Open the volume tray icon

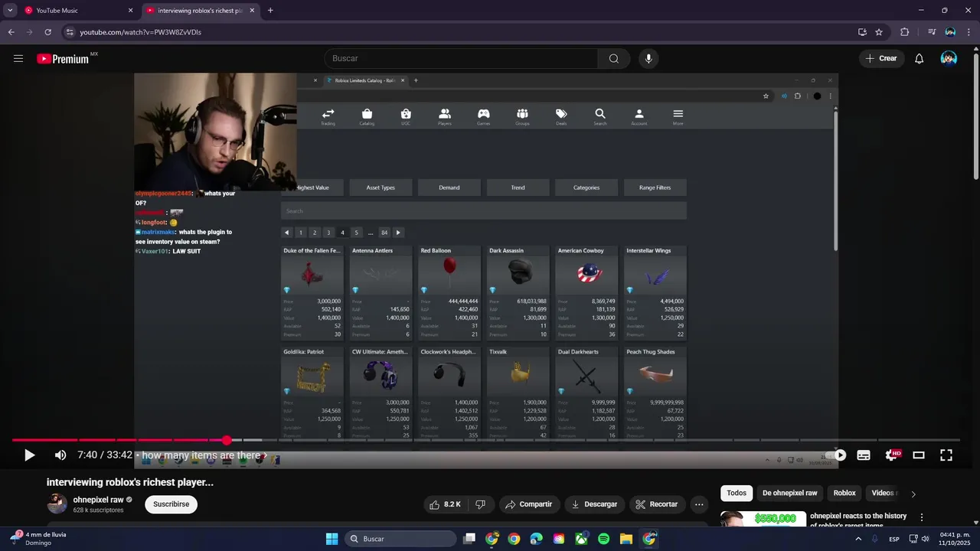(926, 539)
